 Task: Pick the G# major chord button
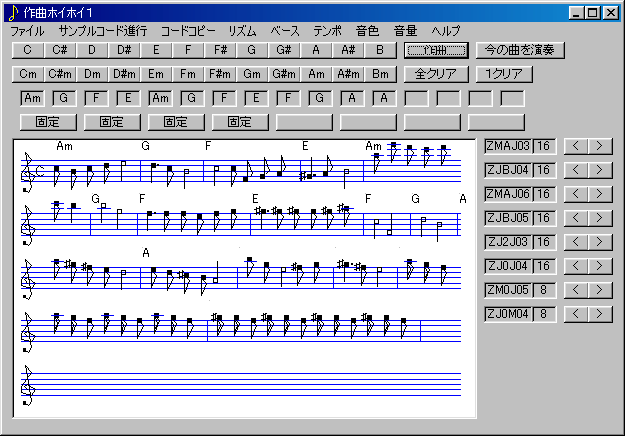284,50
